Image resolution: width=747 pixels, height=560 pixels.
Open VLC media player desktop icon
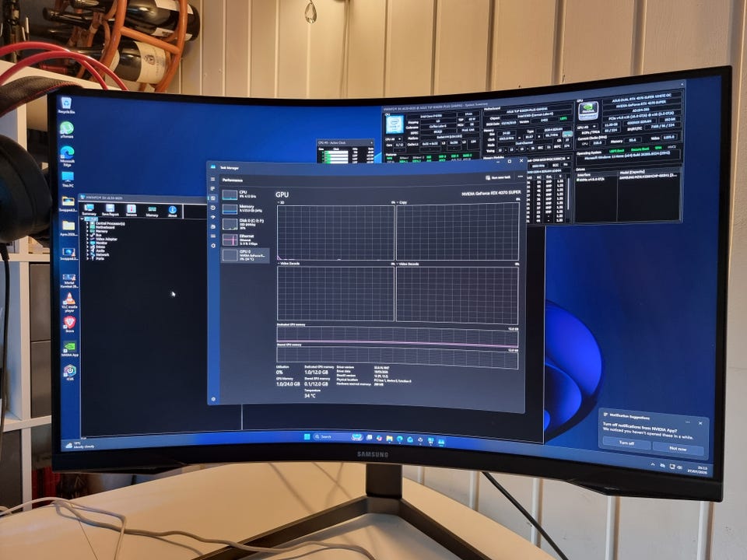(69, 302)
